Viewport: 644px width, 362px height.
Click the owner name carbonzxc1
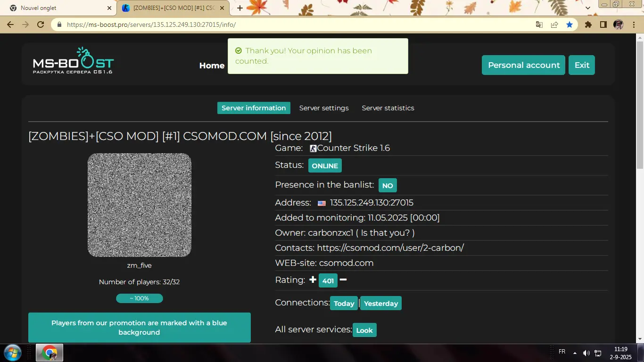330,233
